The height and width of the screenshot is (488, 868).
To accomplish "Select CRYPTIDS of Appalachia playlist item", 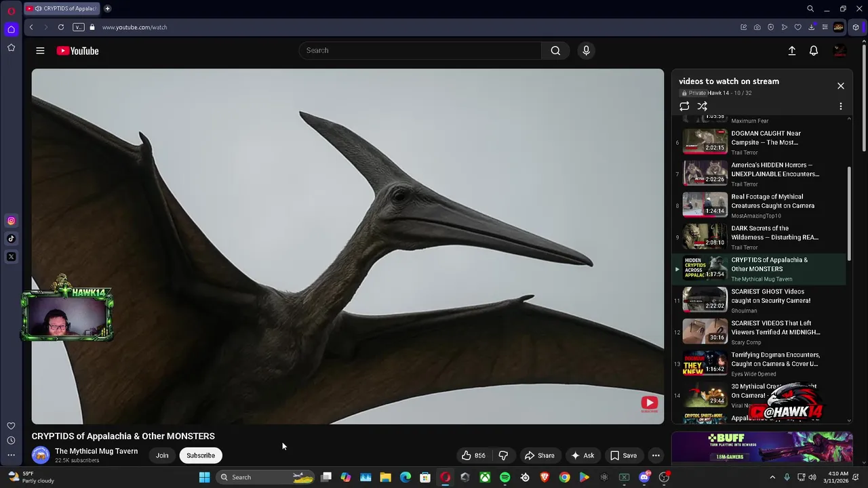I will click(759, 269).
